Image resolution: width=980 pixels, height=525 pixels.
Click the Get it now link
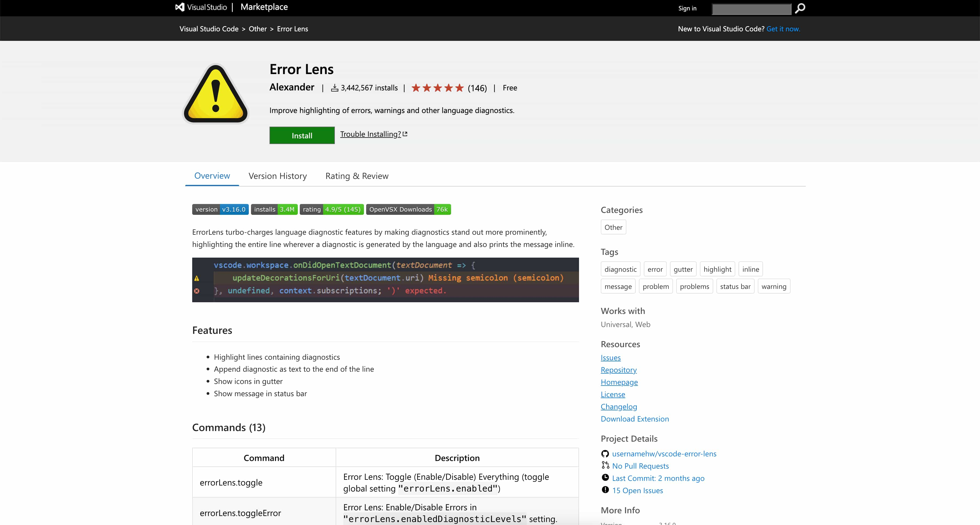(783, 29)
